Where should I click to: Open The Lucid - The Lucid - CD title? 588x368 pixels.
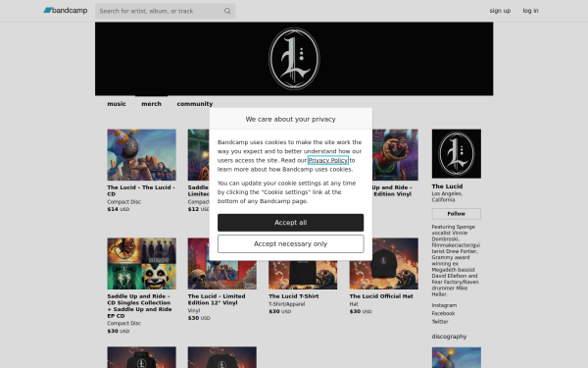pos(141,190)
